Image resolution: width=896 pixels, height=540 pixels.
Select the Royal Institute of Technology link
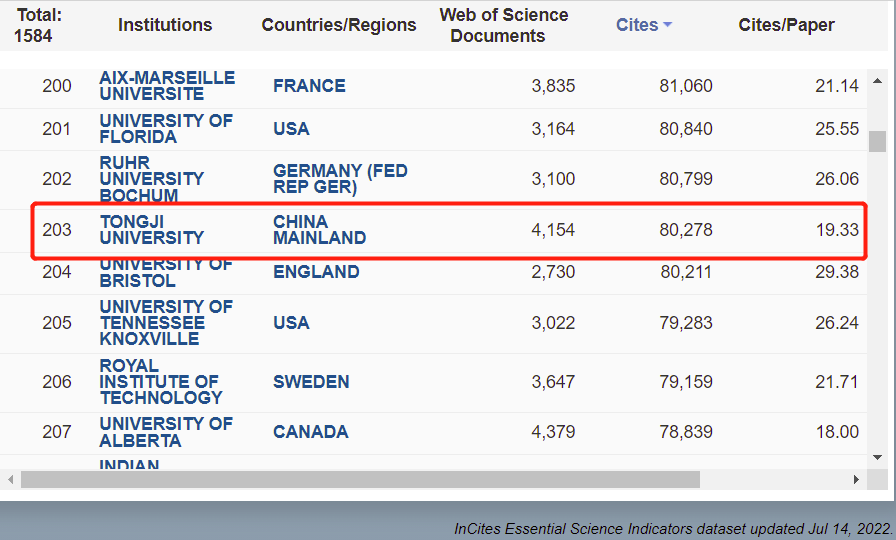point(160,382)
